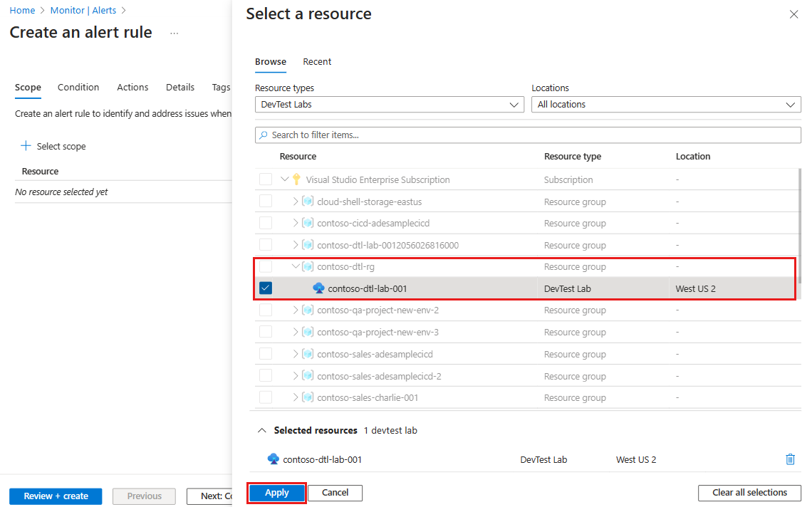Tick the contoso-qa-project-new-env-2 checkbox
This screenshot has height=507, width=812.
click(x=266, y=310)
